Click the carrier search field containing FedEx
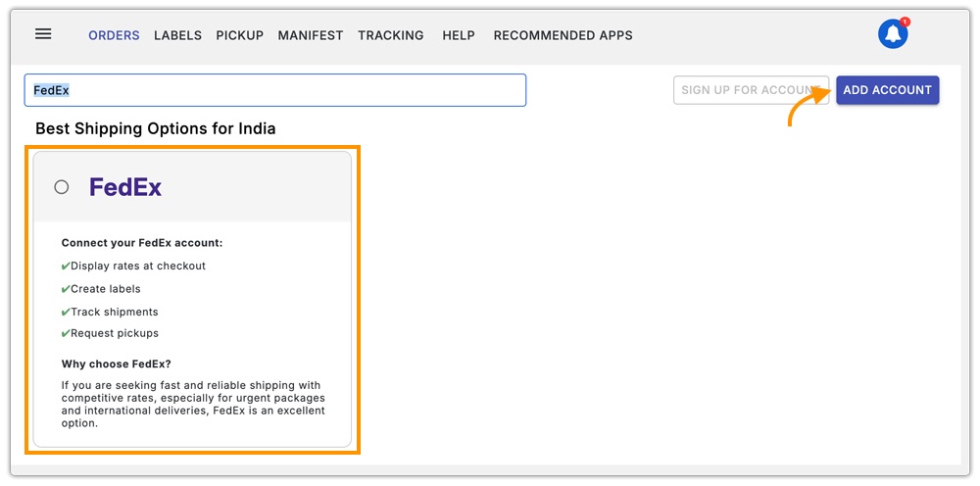The image size is (980, 486). tap(275, 90)
